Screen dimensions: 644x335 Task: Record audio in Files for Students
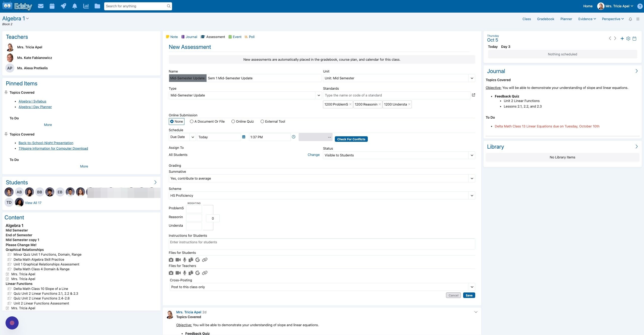pos(185,260)
